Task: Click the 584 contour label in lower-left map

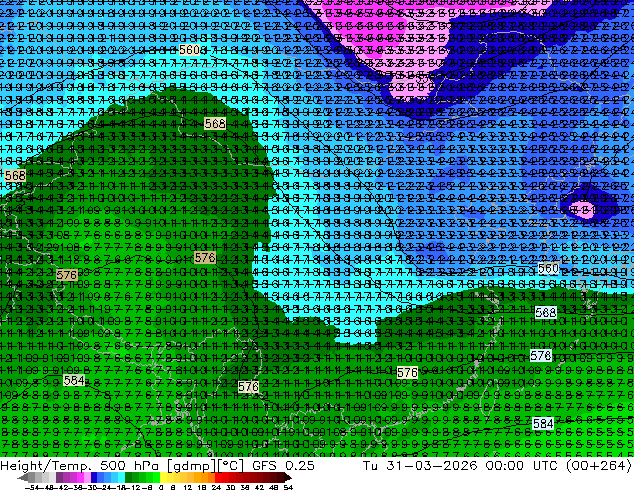Action: (74, 381)
